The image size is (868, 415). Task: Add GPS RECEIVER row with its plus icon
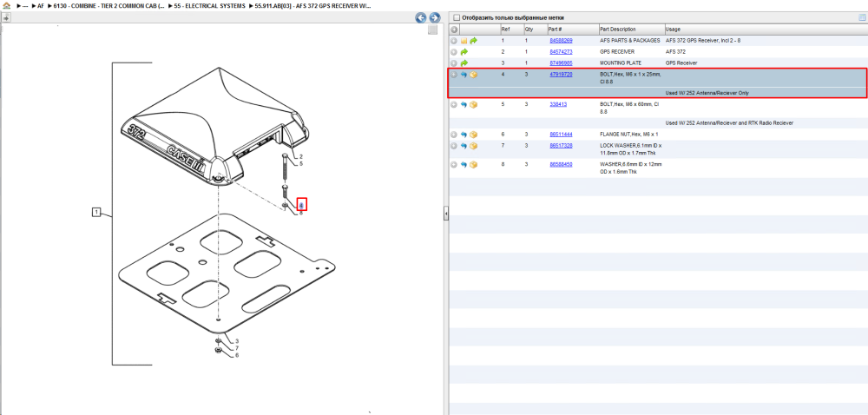(x=454, y=52)
